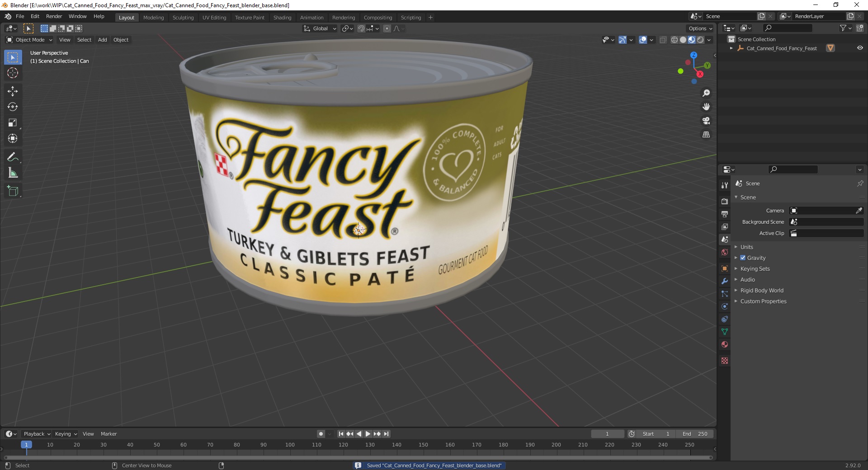Screen dimensions: 868x470
Task: Open the Object Data properties tab
Action: point(725,332)
